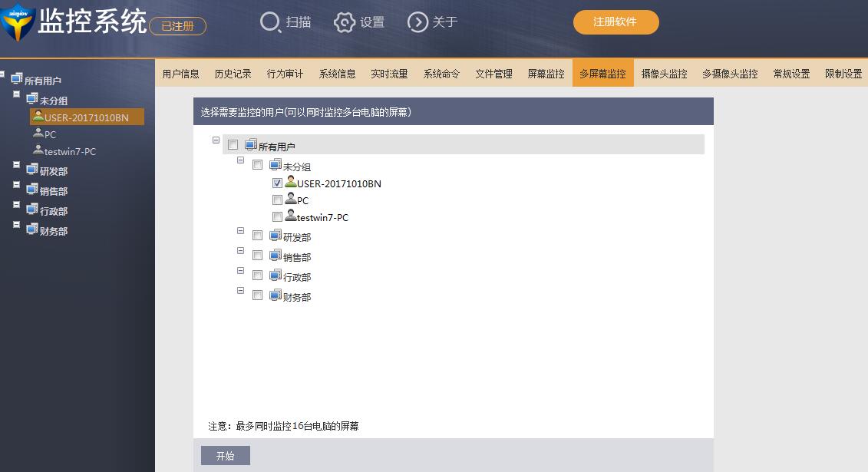Enable the testwin7-PC checkbox
Viewport: 868px width, 472px height.
(x=277, y=217)
